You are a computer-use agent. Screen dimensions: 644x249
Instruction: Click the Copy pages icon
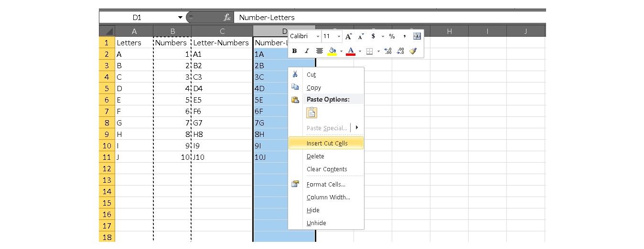click(x=295, y=87)
